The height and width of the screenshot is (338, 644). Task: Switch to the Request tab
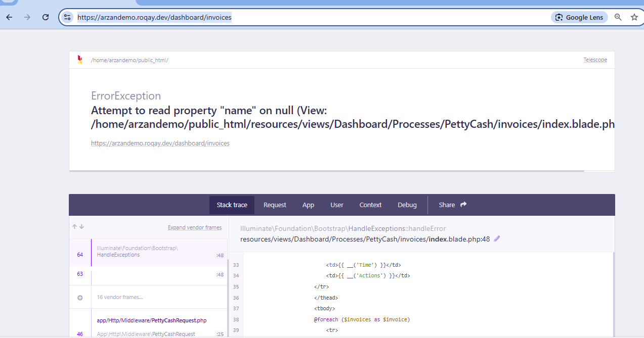click(275, 205)
